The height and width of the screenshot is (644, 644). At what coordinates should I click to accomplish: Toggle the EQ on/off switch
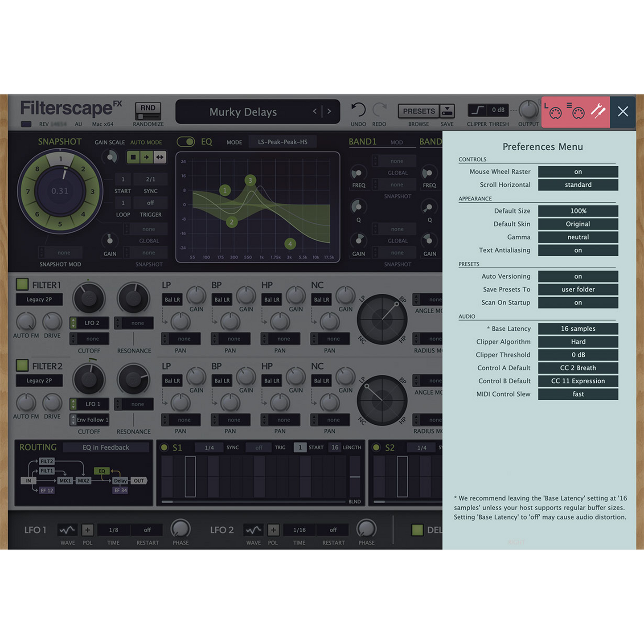186,142
